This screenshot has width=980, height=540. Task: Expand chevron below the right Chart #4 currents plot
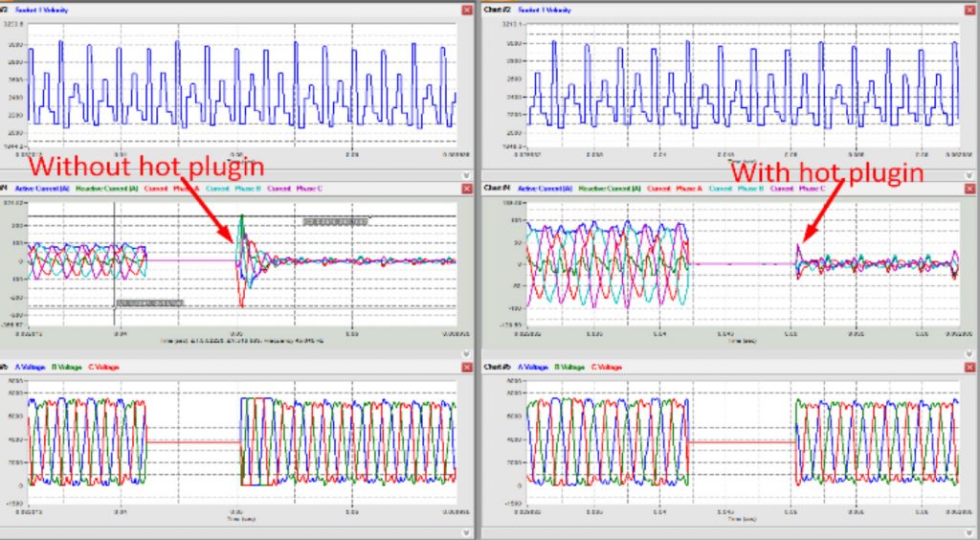969,353
